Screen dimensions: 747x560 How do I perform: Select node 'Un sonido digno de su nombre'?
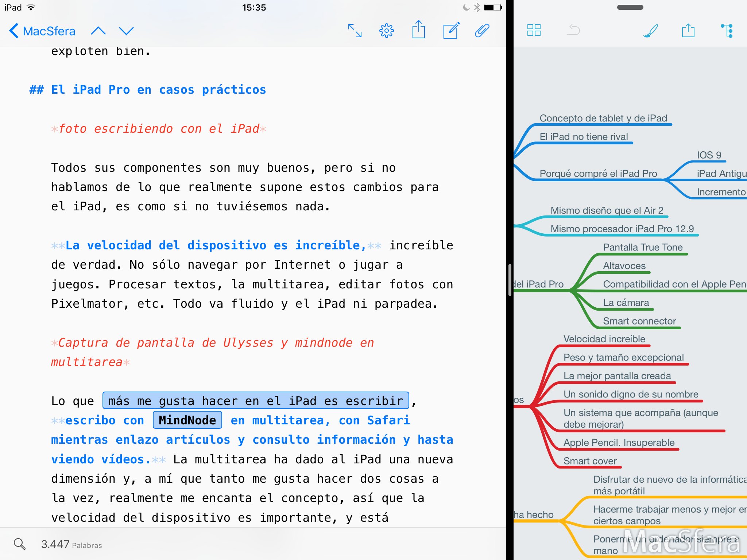[631, 394]
